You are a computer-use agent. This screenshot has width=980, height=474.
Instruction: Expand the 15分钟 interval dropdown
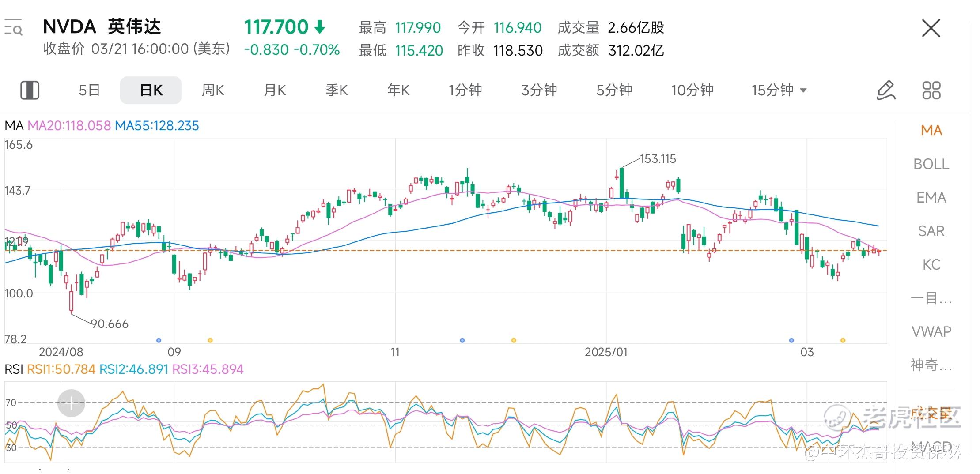pos(779,90)
